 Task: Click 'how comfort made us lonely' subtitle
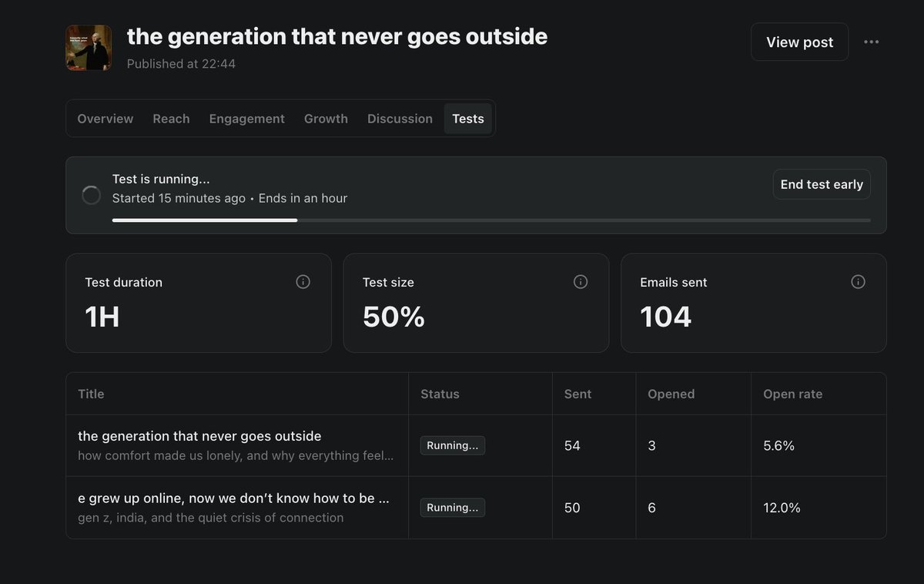click(x=236, y=455)
